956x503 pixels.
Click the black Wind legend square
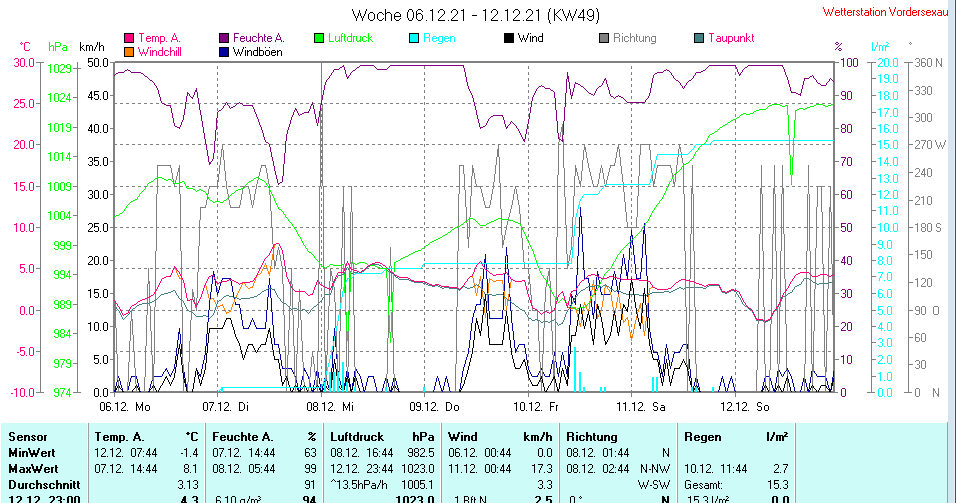pyautogui.click(x=510, y=38)
